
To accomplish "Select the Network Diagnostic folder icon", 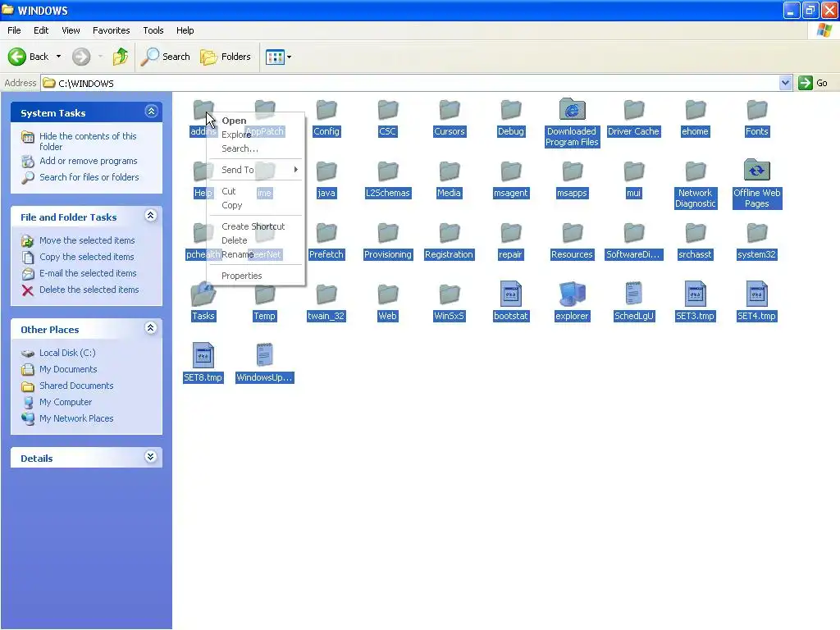I will [695, 171].
